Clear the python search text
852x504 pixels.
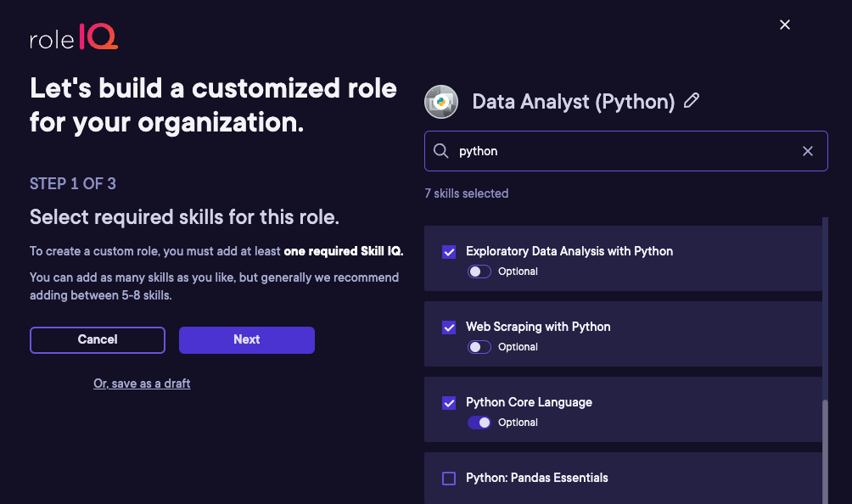tap(807, 151)
